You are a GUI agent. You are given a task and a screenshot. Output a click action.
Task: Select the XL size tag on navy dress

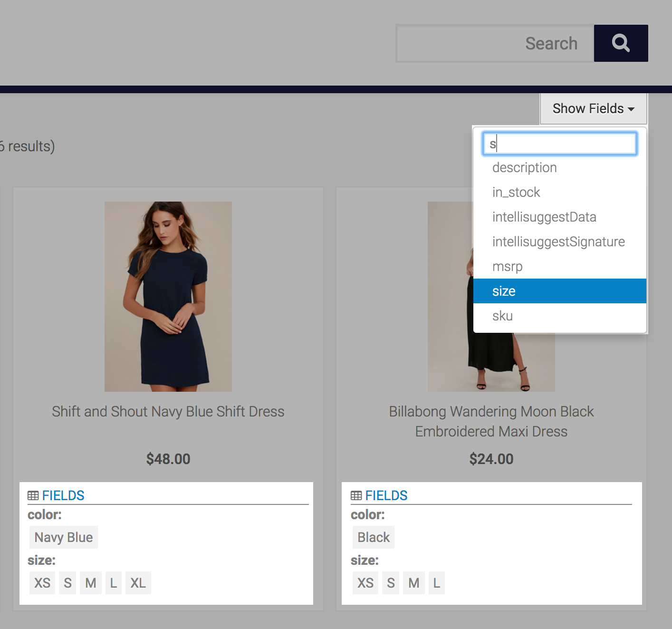[138, 583]
